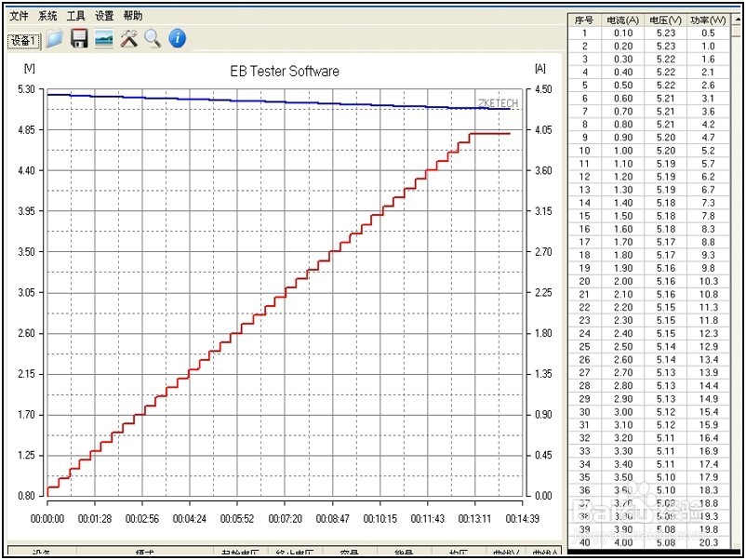The height and width of the screenshot is (560, 746).
Task: Select current cell 1.70 in row 17
Action: tap(623, 242)
